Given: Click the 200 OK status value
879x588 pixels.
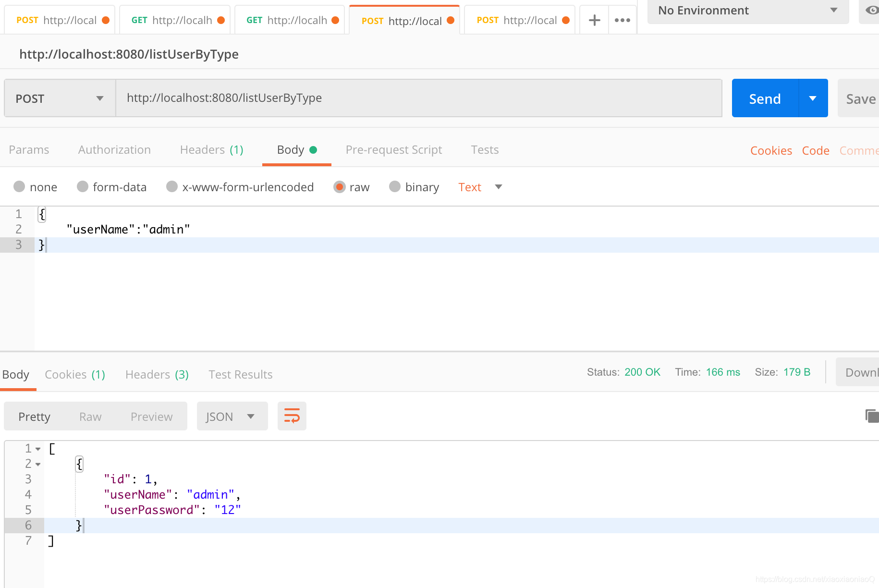Looking at the screenshot, I should click(x=642, y=372).
